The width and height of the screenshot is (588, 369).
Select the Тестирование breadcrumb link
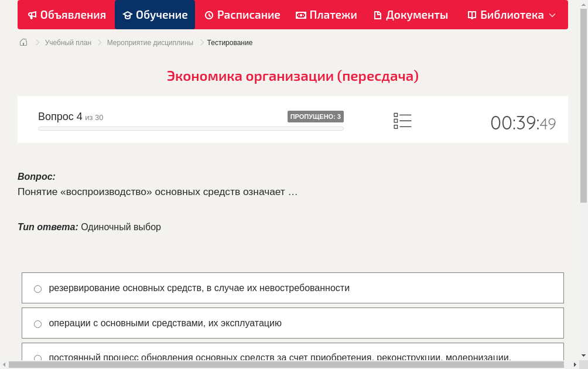[x=229, y=42]
